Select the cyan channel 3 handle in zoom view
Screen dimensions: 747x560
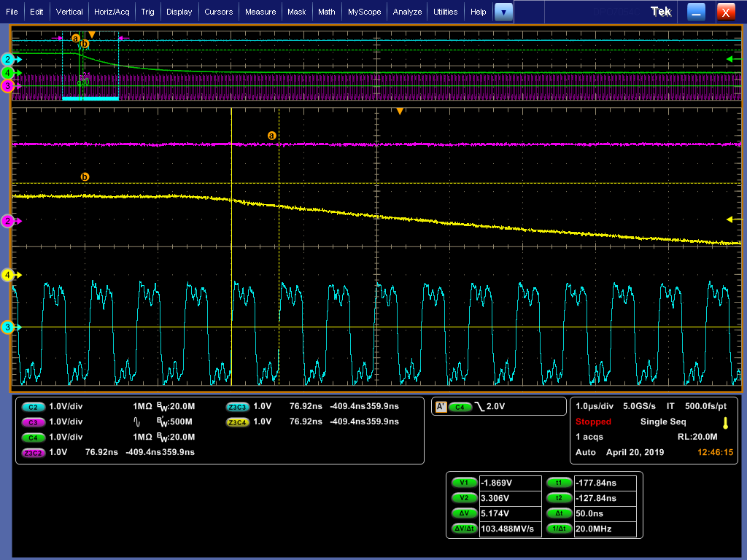tap(8, 327)
